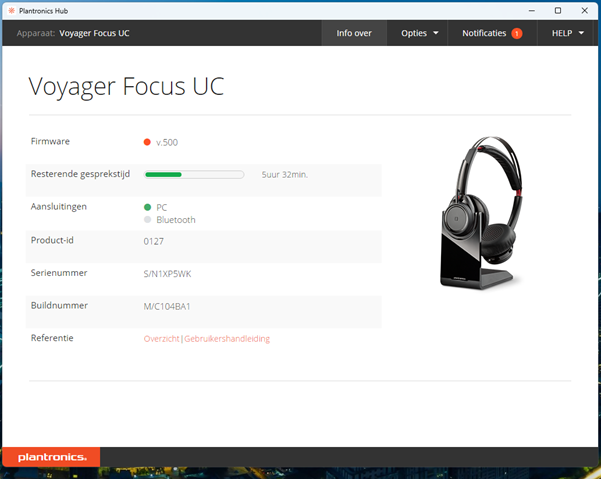Click the Aansluitingen label
This screenshot has height=479, width=601.
pos(59,207)
